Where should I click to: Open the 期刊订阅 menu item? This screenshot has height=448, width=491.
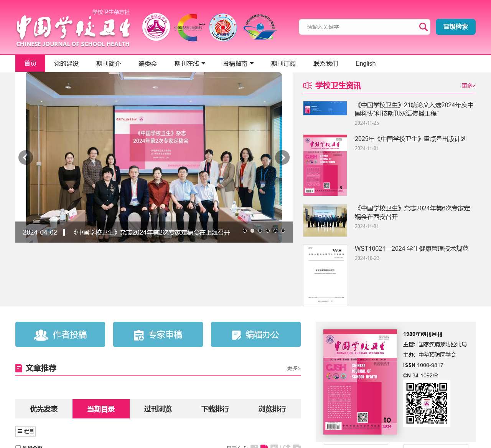point(283,63)
